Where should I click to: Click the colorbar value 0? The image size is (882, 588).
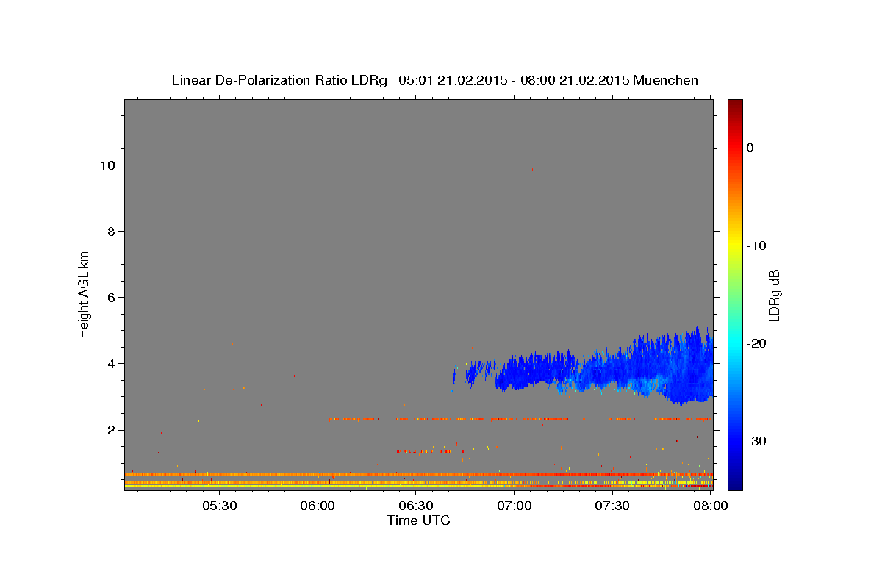click(x=750, y=148)
